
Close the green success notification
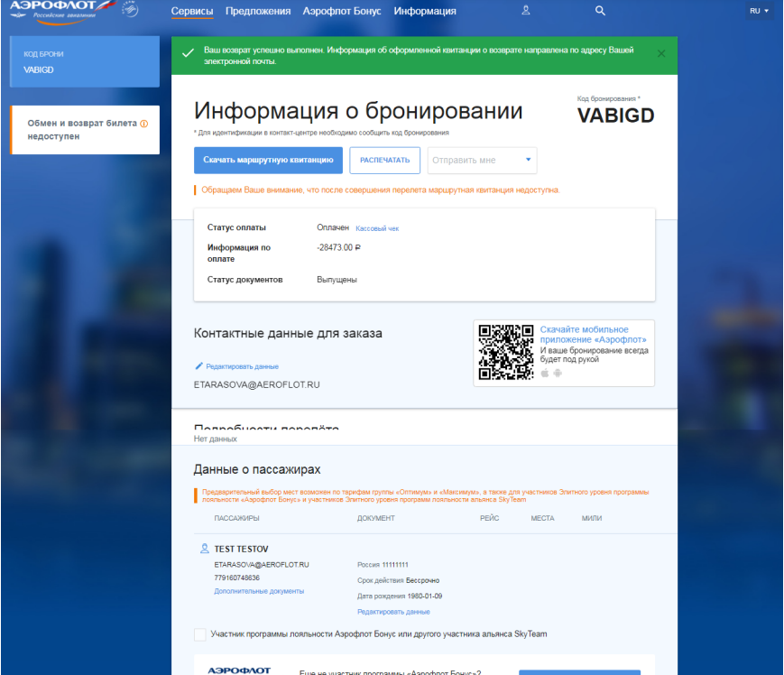click(x=661, y=53)
